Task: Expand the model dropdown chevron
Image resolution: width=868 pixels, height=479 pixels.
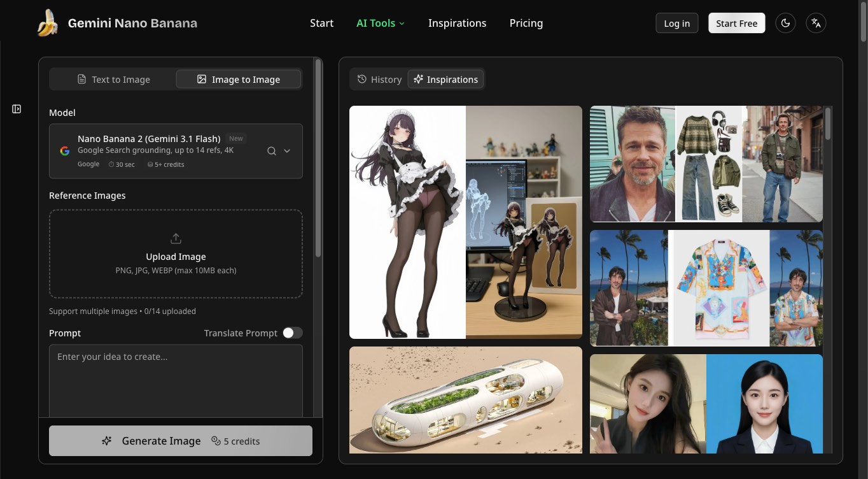Action: coord(287,151)
